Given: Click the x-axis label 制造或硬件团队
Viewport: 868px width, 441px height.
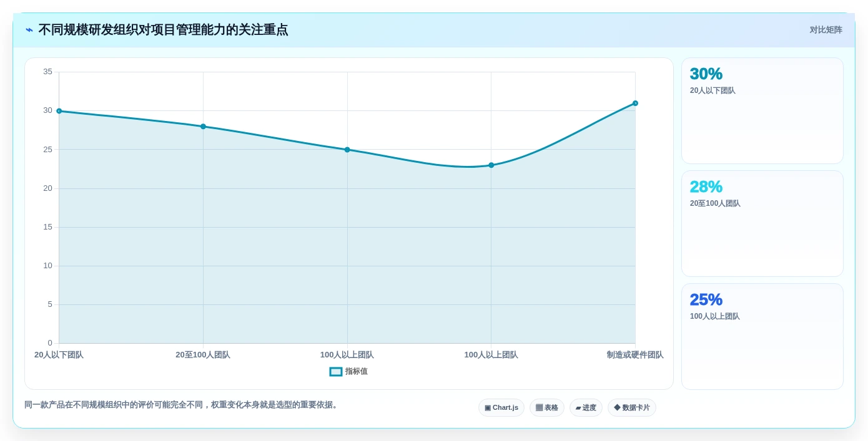Looking at the screenshot, I should pyautogui.click(x=635, y=355).
